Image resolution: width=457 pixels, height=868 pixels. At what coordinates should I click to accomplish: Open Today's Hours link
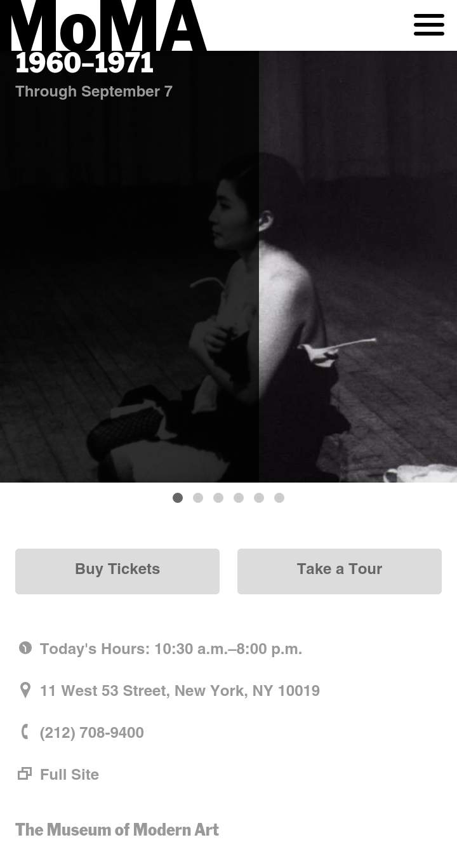pyautogui.click(x=171, y=649)
